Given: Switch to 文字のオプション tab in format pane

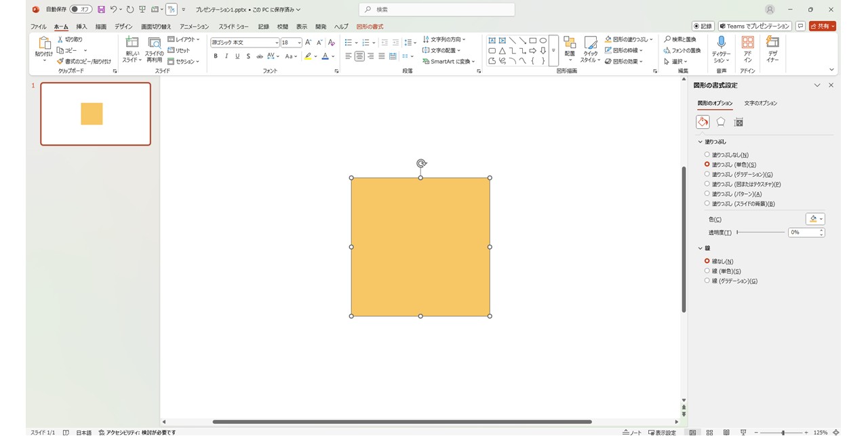Looking at the screenshot, I should 760,103.
